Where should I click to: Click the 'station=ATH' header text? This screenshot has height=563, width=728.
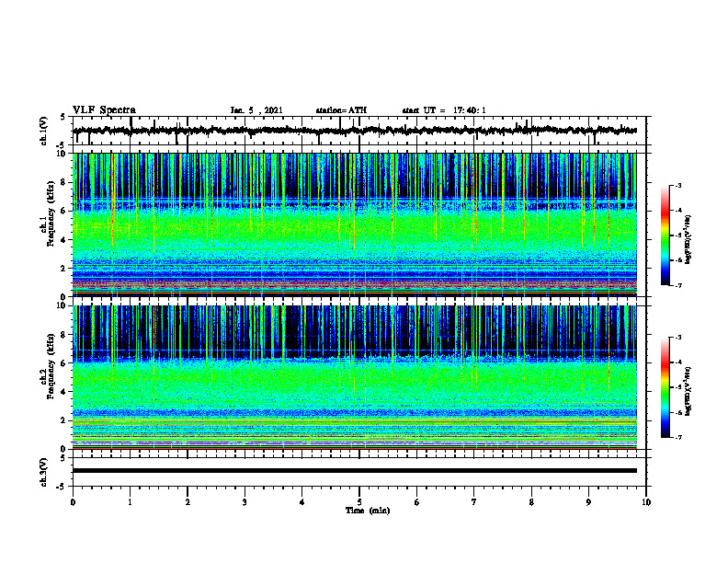tap(341, 110)
